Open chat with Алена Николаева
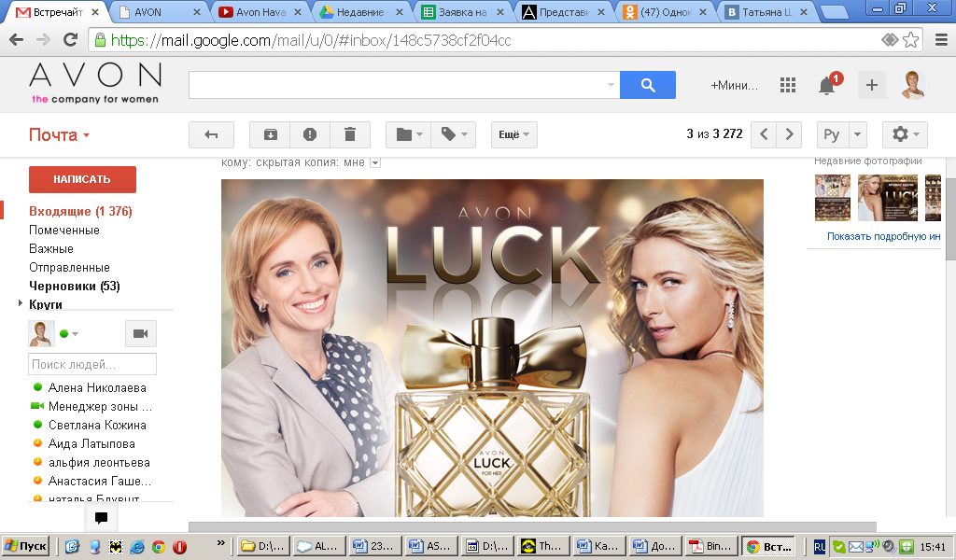This screenshot has width=956, height=560. (x=97, y=387)
